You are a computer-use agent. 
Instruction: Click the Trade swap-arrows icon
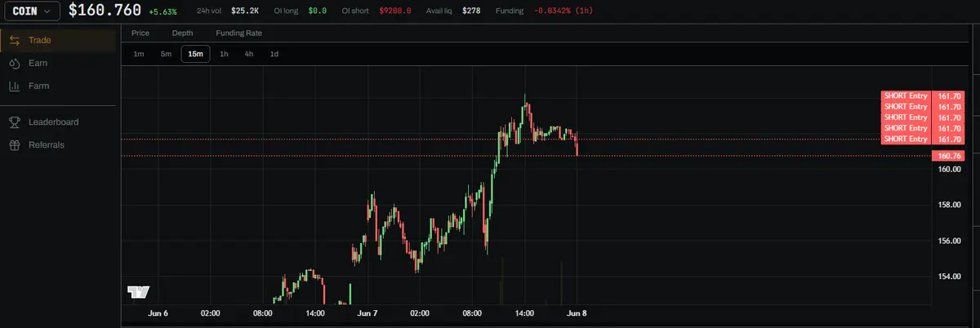click(x=14, y=40)
